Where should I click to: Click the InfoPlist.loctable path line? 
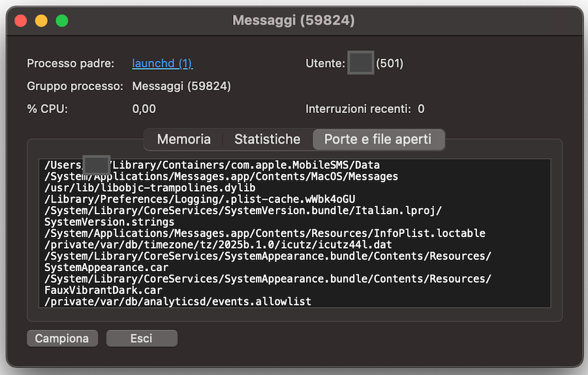pos(265,233)
